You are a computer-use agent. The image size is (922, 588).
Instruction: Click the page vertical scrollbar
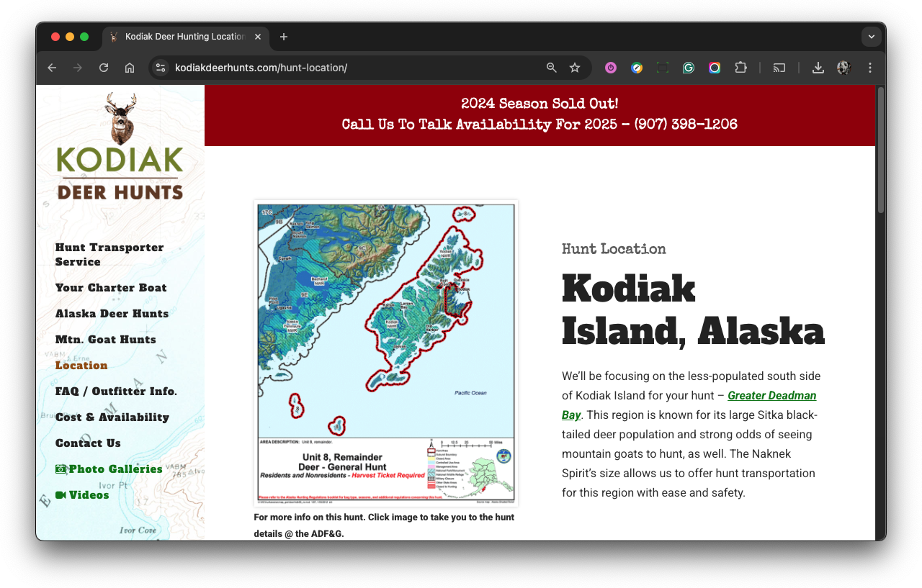point(880,150)
